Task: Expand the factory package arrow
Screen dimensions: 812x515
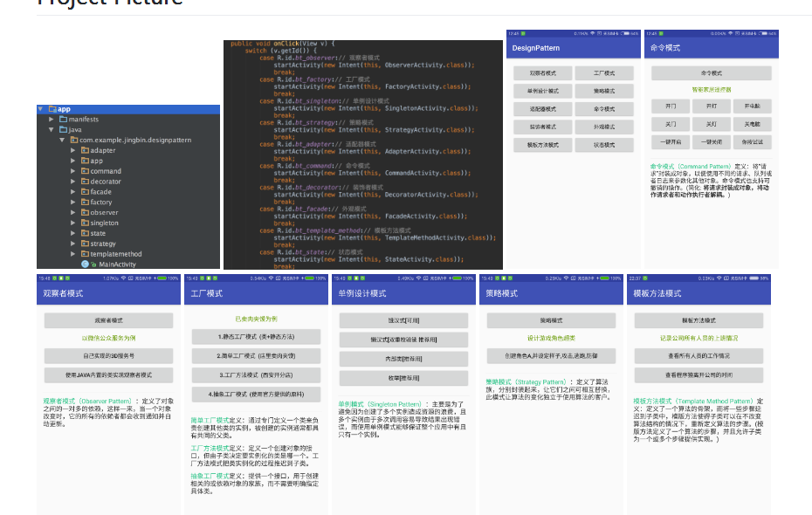Action: (x=73, y=202)
